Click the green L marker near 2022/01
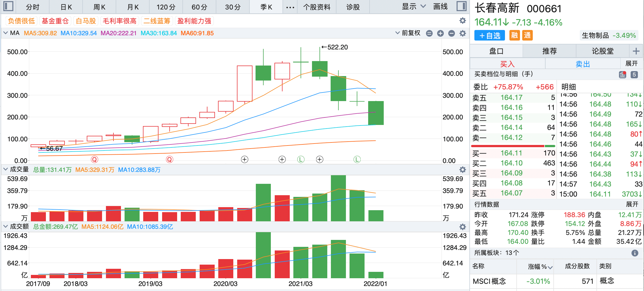Image resolution: width=644 pixels, height=291 pixels. 357,159
